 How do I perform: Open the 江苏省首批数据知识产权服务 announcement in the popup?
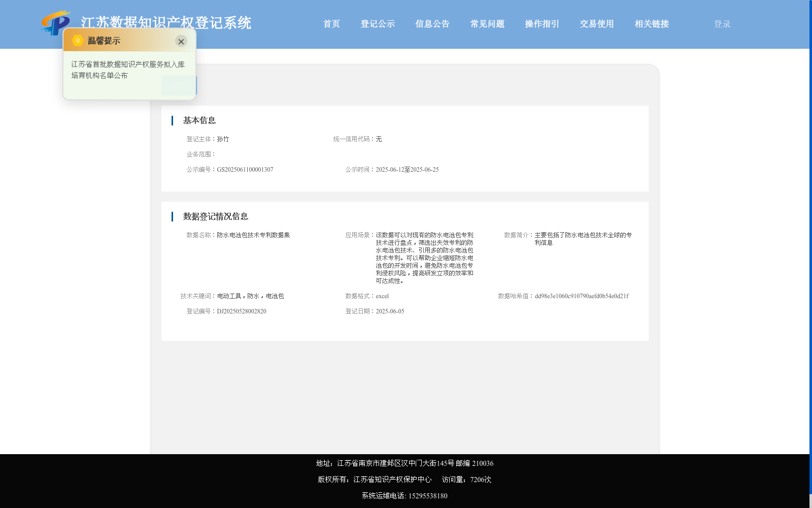pos(128,70)
